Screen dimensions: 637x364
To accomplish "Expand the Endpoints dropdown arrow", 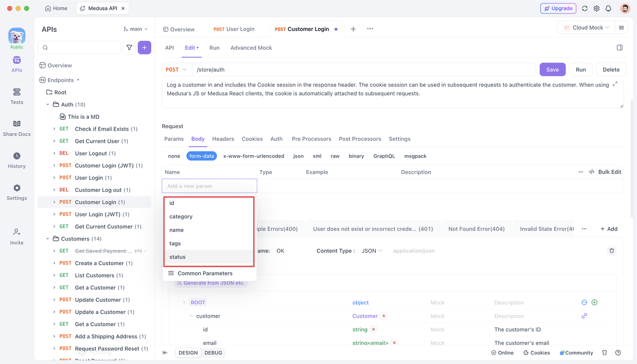I will click(78, 80).
